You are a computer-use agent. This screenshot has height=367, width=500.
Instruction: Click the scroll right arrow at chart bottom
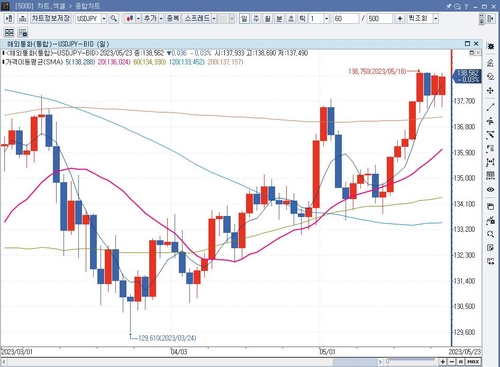[380, 362]
